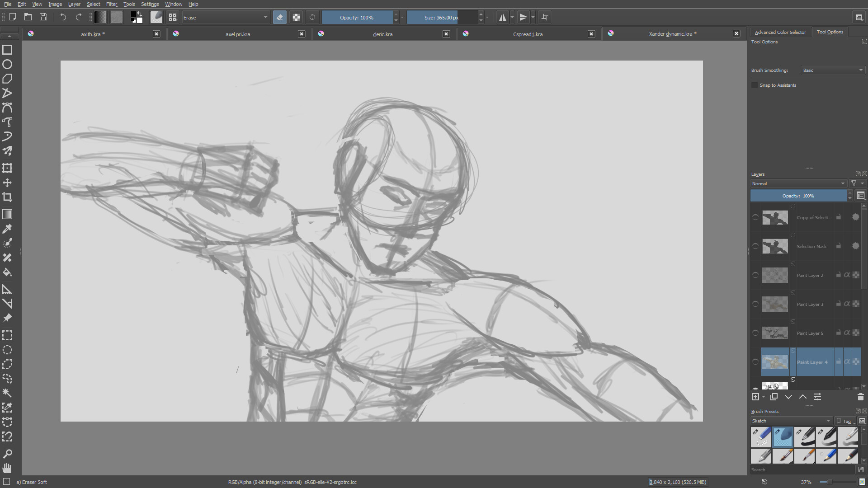Toggle eraser mode button in toolbar
Screen dimensions: 868x488
pyautogui.click(x=279, y=18)
